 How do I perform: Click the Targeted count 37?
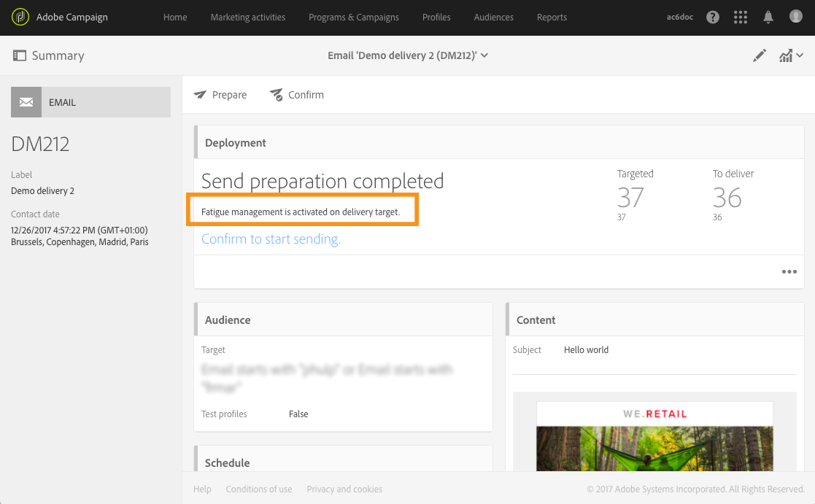(x=630, y=198)
